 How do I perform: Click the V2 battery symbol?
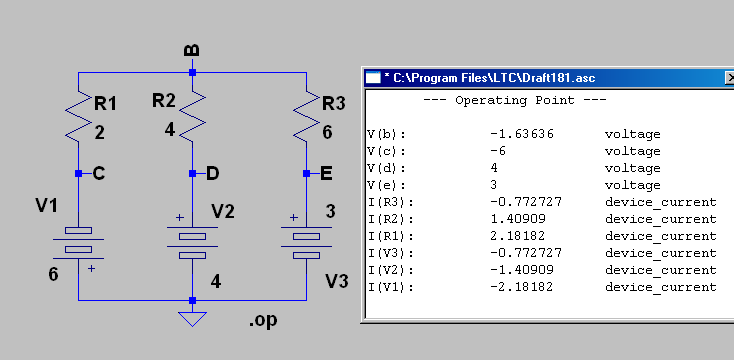pos(192,242)
